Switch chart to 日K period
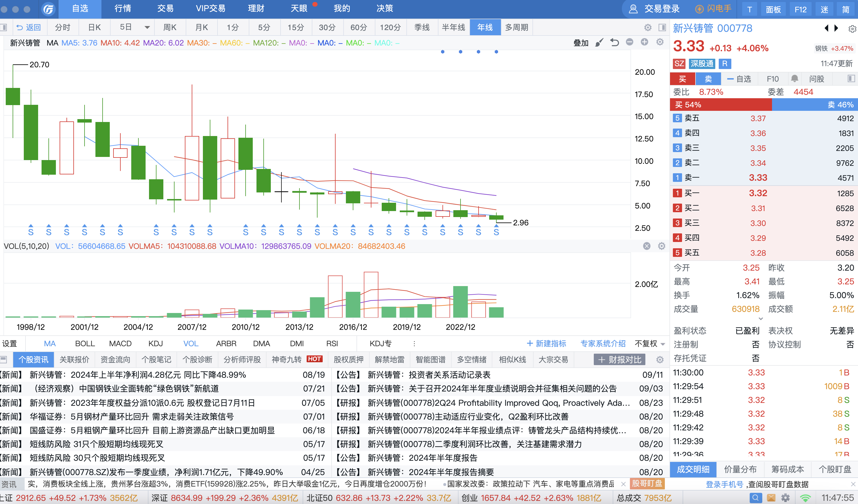 95,27
